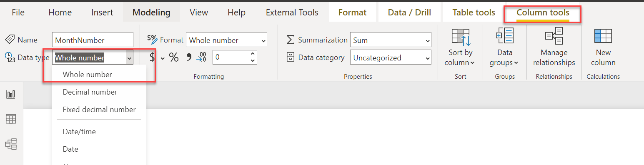Switch to the Modeling tab

click(x=151, y=12)
